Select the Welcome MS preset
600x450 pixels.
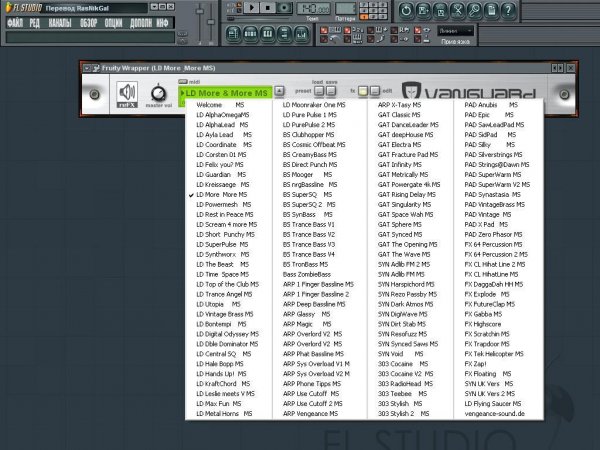point(229,105)
